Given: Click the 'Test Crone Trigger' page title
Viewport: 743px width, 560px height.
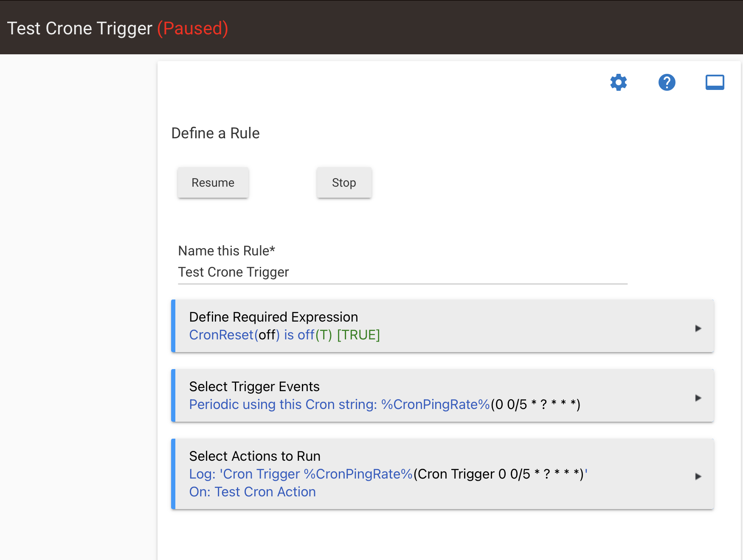Looking at the screenshot, I should (80, 28).
